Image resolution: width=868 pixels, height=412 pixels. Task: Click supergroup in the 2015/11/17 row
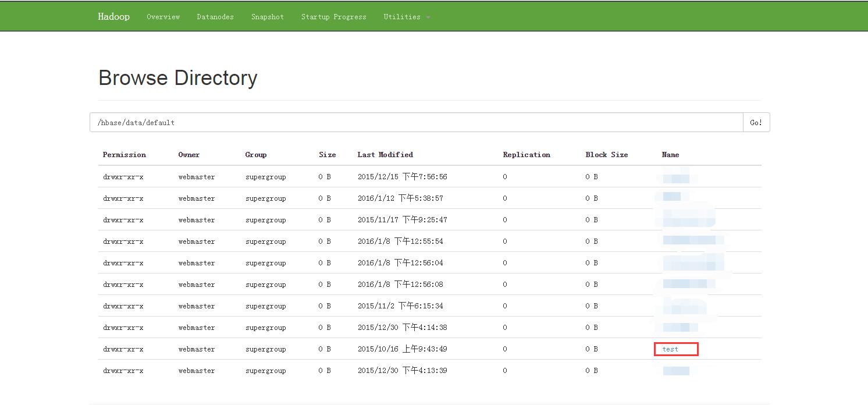[266, 220]
